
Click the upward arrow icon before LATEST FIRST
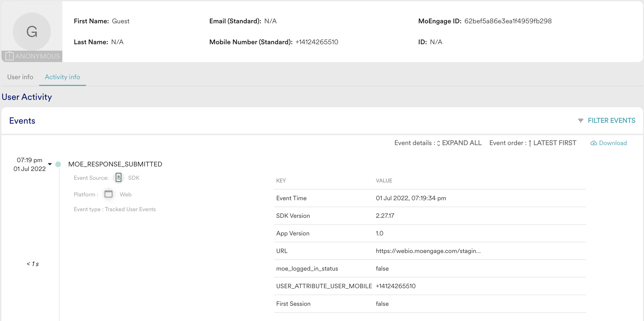point(530,143)
